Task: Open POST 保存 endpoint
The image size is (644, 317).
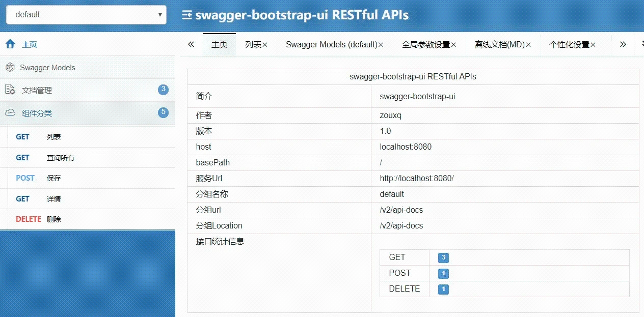Action: [x=92, y=178]
